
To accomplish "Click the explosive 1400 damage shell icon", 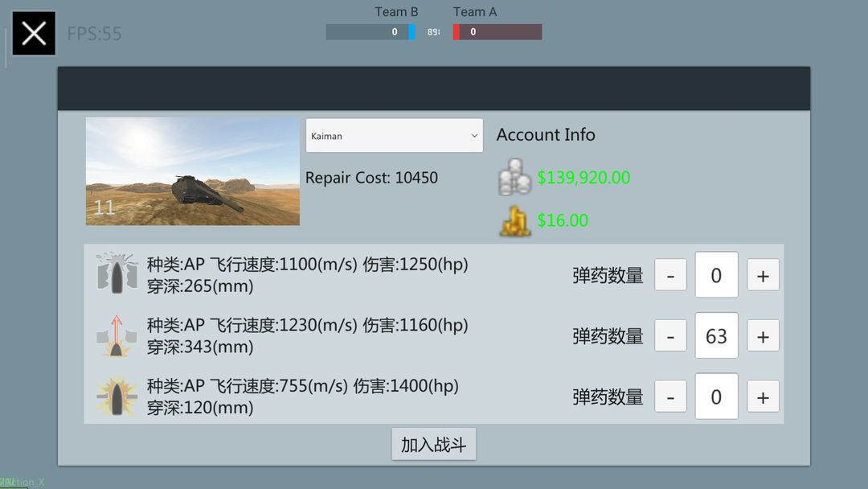I will click(117, 397).
